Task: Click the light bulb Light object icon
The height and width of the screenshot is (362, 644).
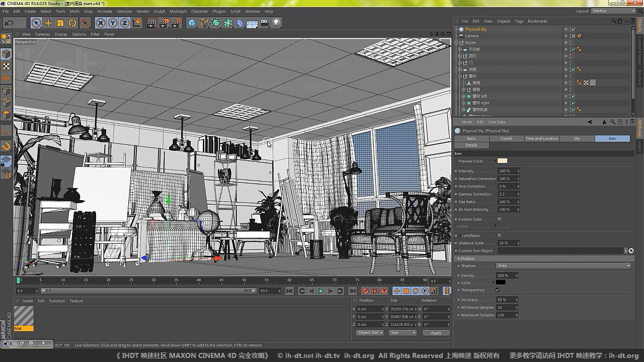Action: [x=276, y=23]
